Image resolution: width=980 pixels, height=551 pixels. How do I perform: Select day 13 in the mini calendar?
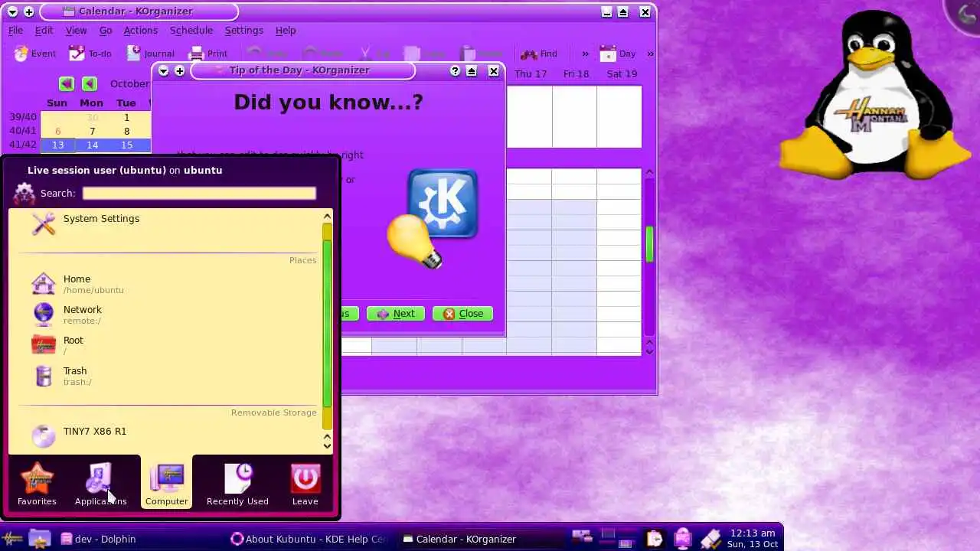pos(57,145)
